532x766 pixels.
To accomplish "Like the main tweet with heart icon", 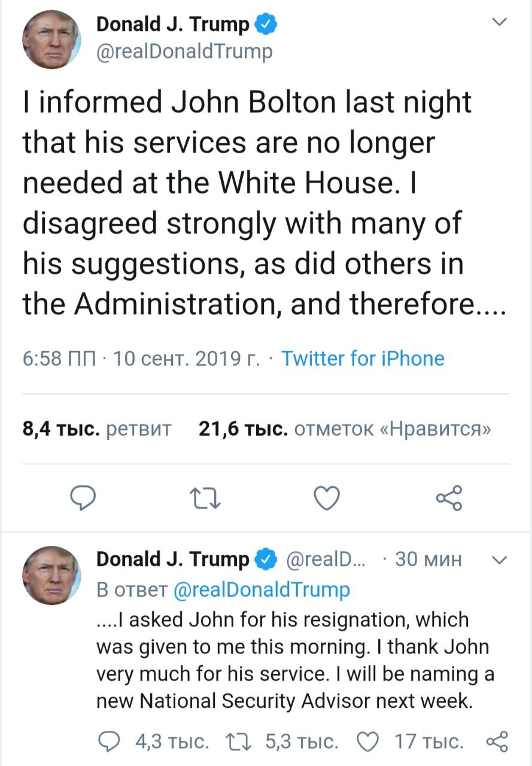I will pyautogui.click(x=327, y=498).
